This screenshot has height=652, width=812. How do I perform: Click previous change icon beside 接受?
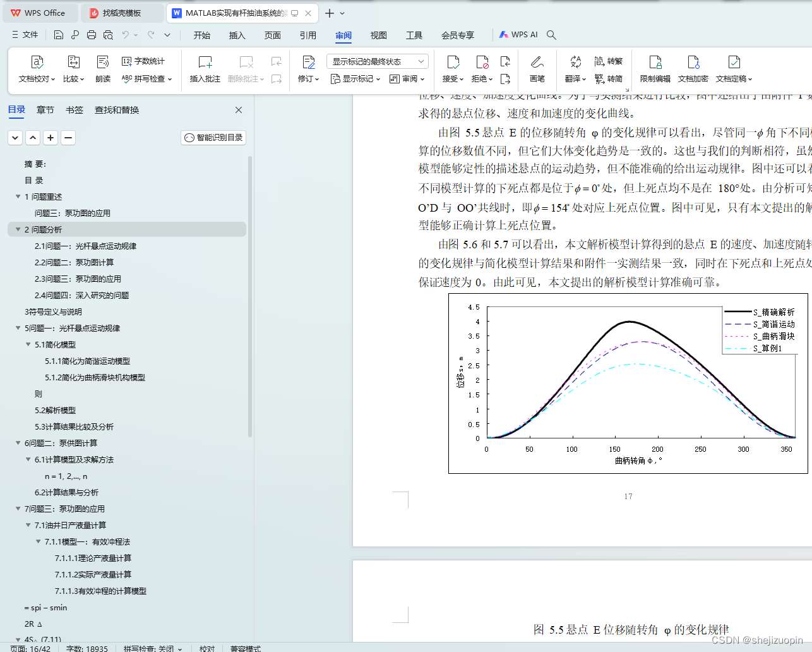pos(505,61)
